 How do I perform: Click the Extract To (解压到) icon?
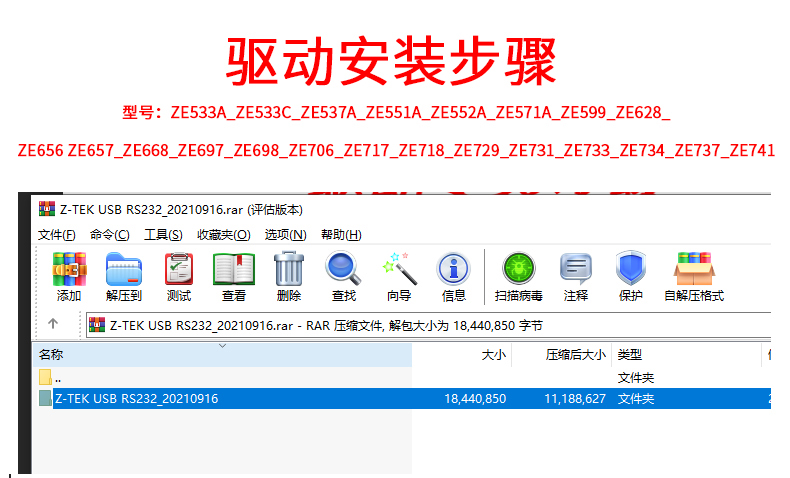(x=123, y=269)
